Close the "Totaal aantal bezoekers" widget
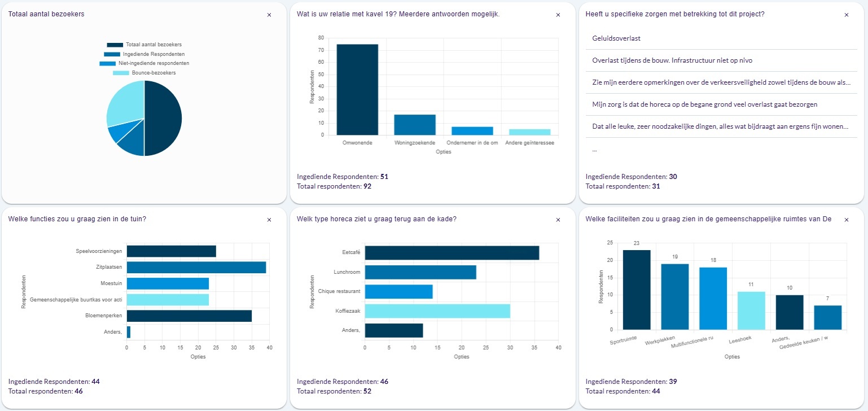This screenshot has width=868, height=411. click(269, 15)
